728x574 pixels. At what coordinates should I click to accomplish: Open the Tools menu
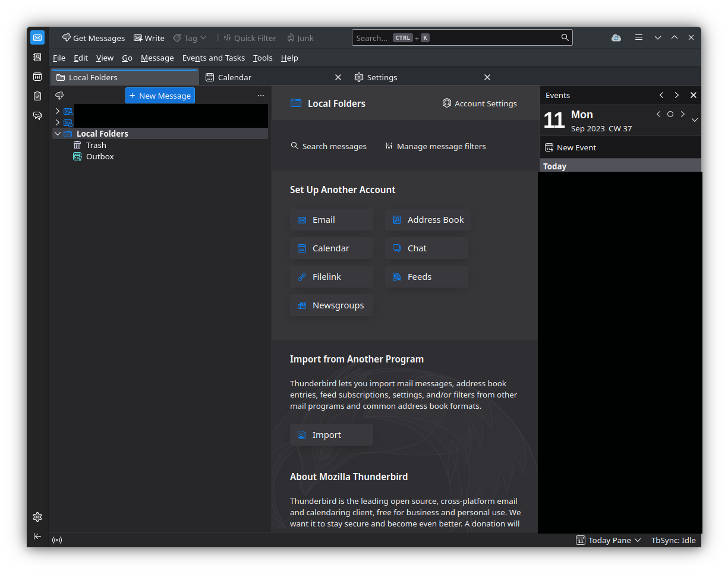pos(262,58)
